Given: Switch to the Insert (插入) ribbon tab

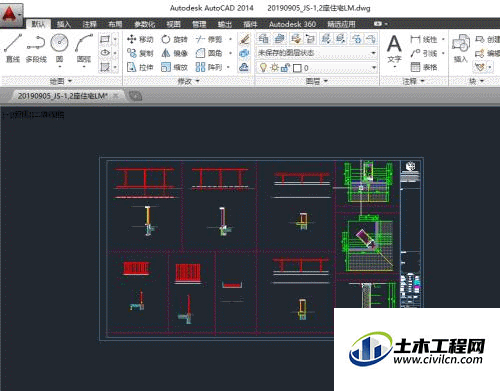Looking at the screenshot, I should pos(63,24).
